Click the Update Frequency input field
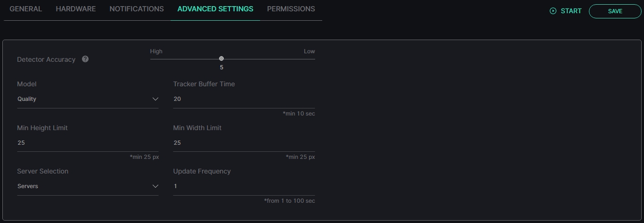644x223 pixels. (x=244, y=186)
